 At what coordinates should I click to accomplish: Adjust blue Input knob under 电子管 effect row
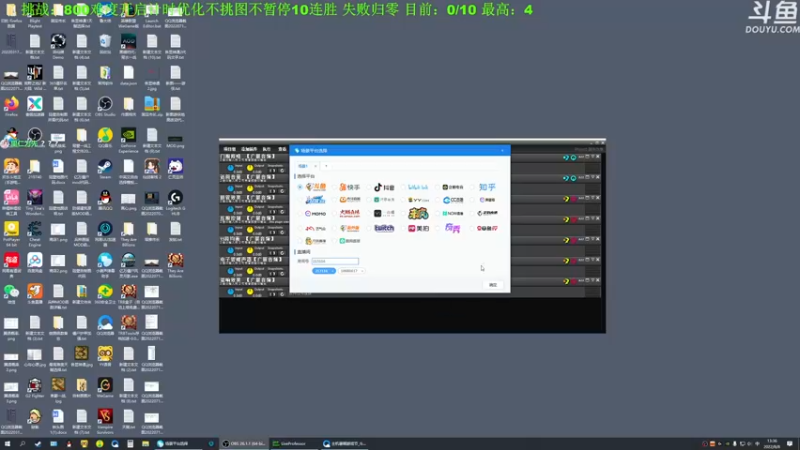[231, 271]
